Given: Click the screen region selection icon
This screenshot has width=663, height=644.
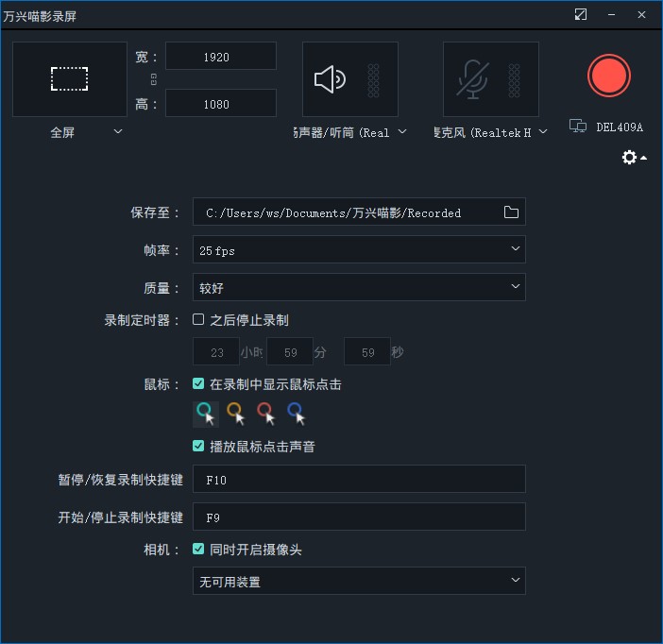Looking at the screenshot, I should tap(69, 79).
